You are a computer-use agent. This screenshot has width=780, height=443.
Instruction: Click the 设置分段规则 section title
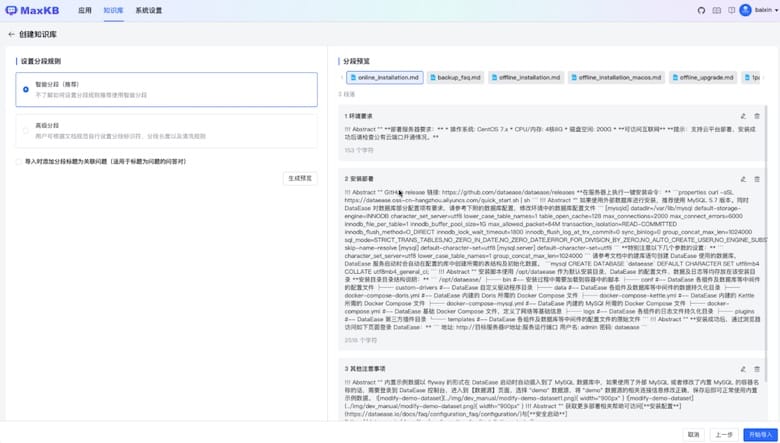click(x=41, y=61)
